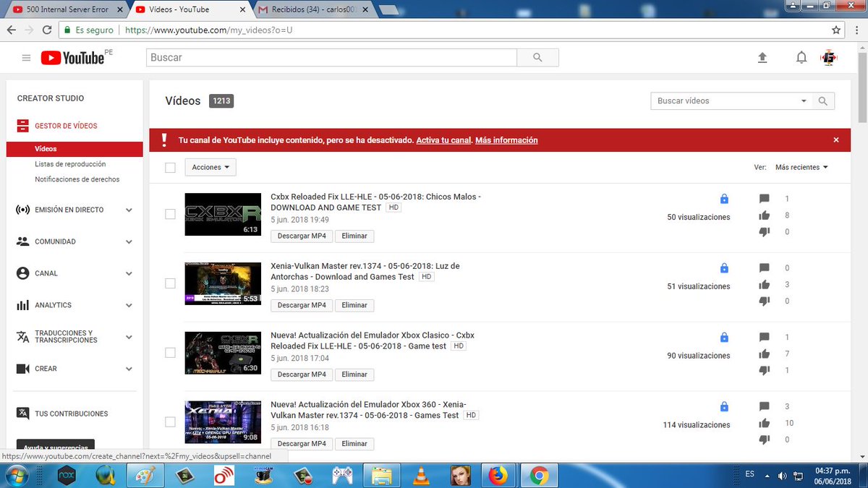Switch to the 500 Internal Server Error tab
Screen dimensions: 868x488
[x=67, y=9]
